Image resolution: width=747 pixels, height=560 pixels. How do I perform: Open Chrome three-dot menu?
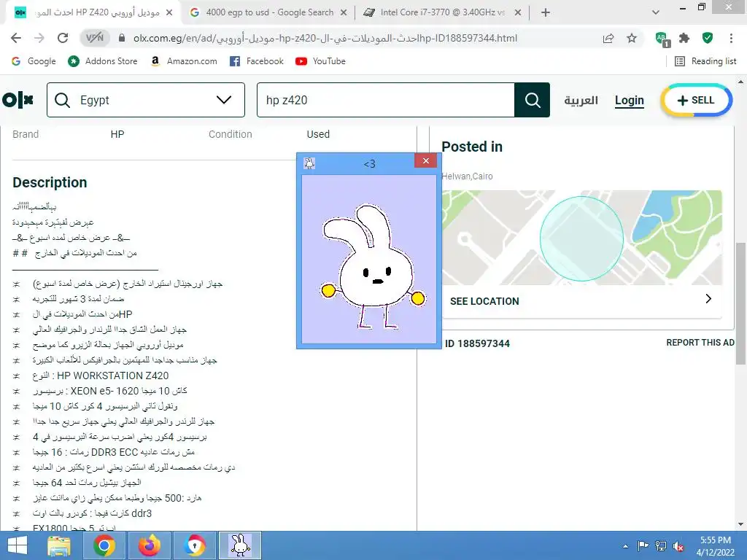[731, 38]
